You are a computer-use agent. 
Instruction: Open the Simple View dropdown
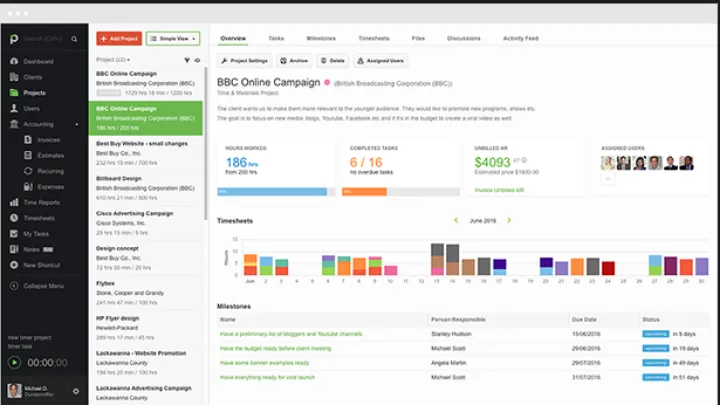coord(173,38)
